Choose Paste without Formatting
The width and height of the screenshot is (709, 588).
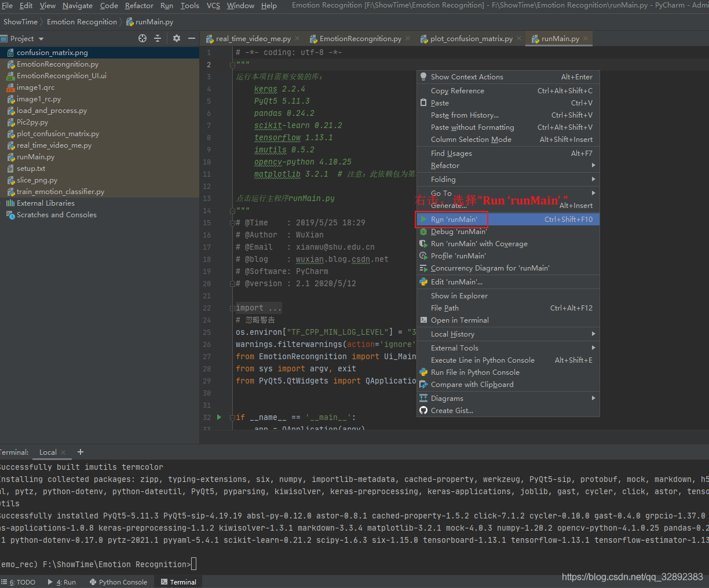click(x=508, y=127)
